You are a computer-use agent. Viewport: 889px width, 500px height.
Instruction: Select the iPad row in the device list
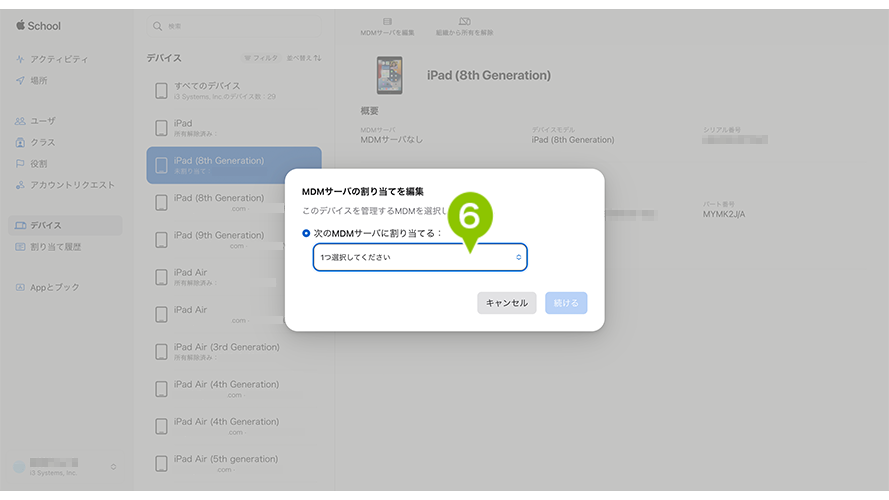pyautogui.click(x=234, y=128)
